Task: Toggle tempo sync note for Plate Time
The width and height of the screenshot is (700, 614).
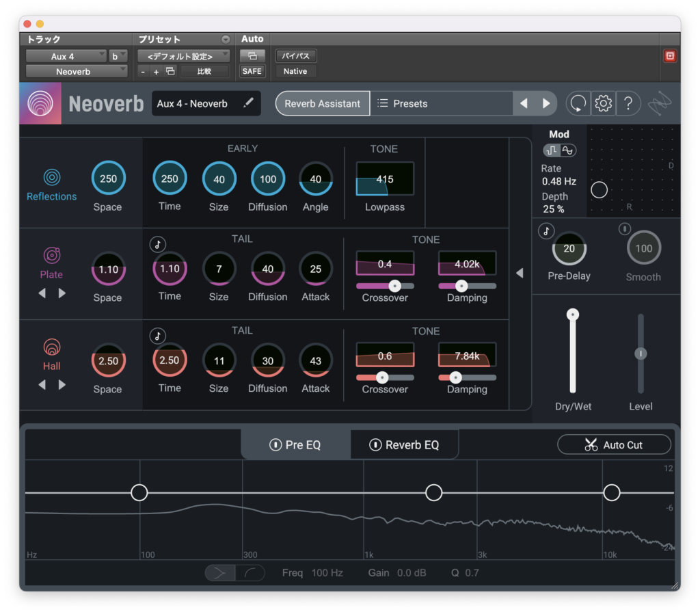Action: pyautogui.click(x=158, y=244)
